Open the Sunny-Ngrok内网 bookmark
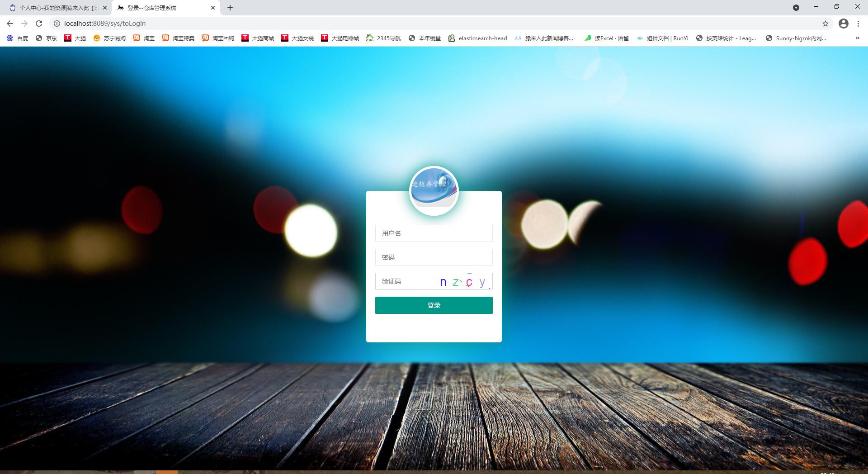 [796, 38]
